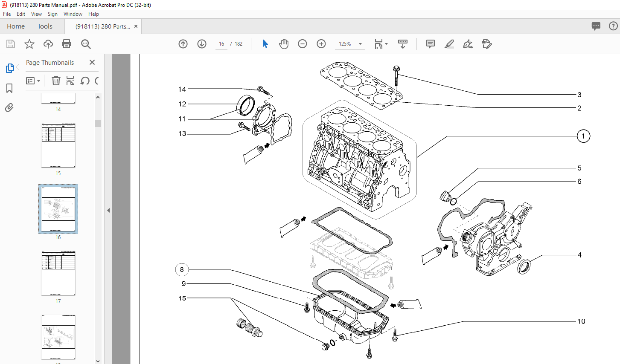This screenshot has height=364, width=620.
Task: Open the Bookmarks side panel
Action: tap(9, 88)
